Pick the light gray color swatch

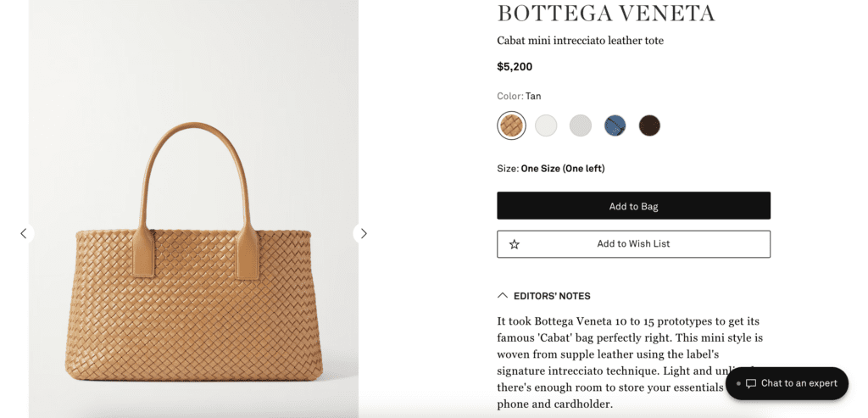(x=581, y=125)
